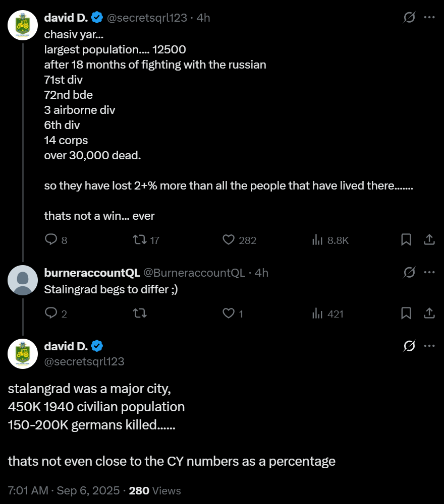Open more options on the main post
Viewport: 444px width, 504px height.
429,346
